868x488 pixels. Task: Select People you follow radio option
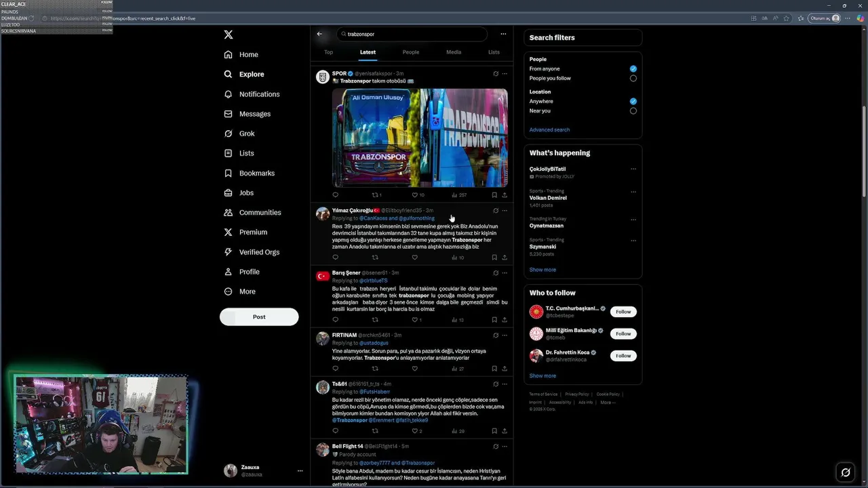pos(633,78)
